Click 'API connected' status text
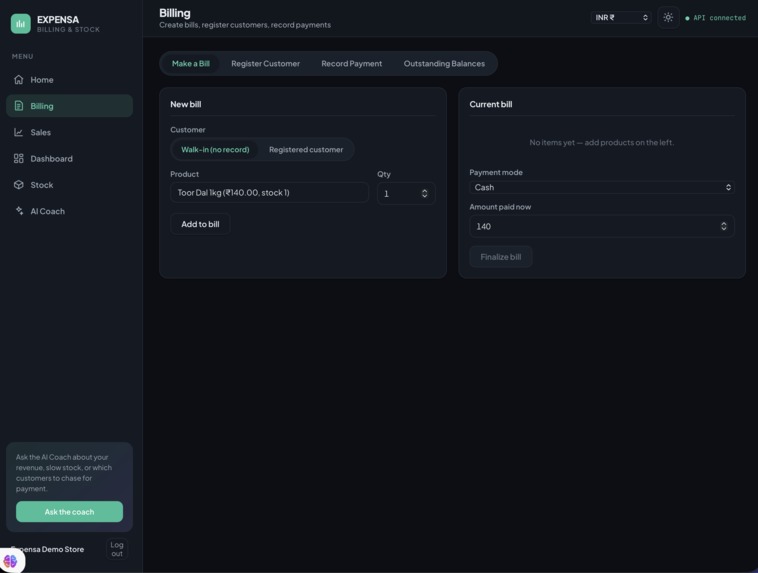Screen dimensions: 758x573 719,18
